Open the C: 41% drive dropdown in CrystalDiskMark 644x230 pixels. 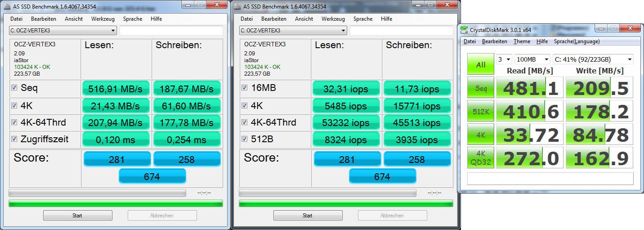(593, 59)
